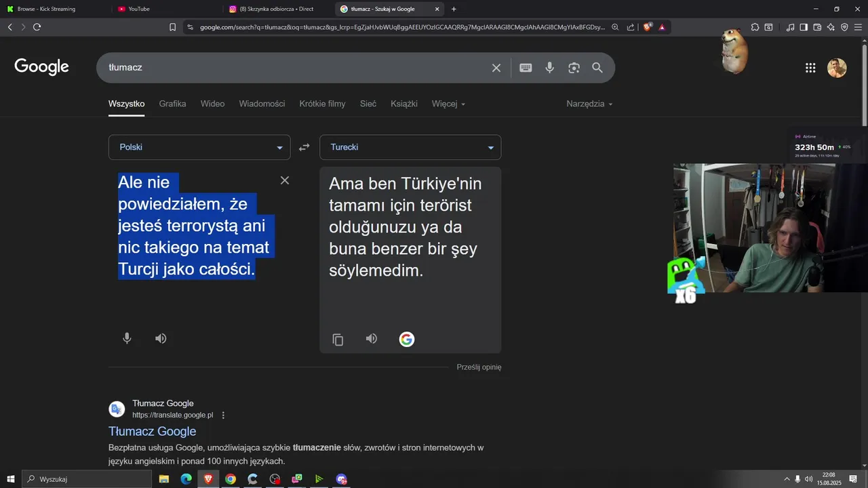Click the magnifier search button
This screenshot has width=868, height=488.
coord(597,68)
